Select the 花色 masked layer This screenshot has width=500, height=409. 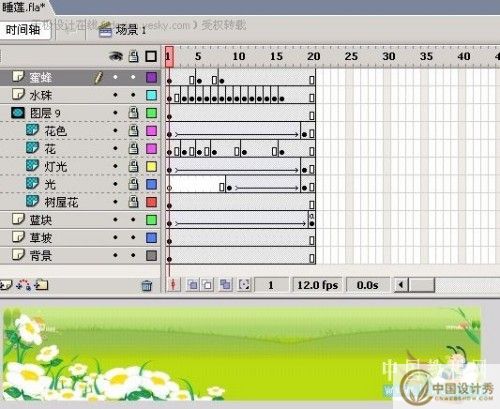80,131
